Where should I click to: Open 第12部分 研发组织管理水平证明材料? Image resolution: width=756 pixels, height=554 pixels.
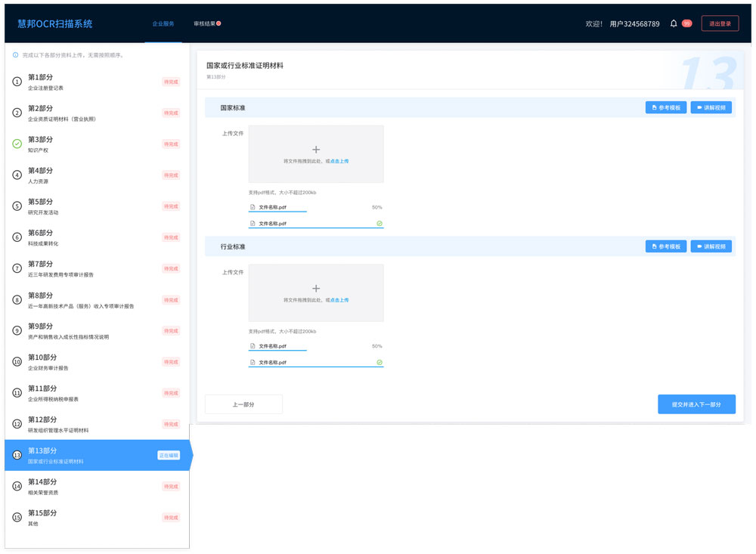click(97, 424)
